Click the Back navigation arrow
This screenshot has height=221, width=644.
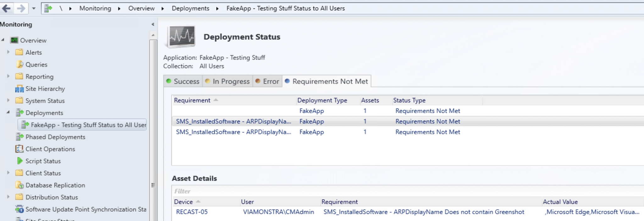[6, 8]
